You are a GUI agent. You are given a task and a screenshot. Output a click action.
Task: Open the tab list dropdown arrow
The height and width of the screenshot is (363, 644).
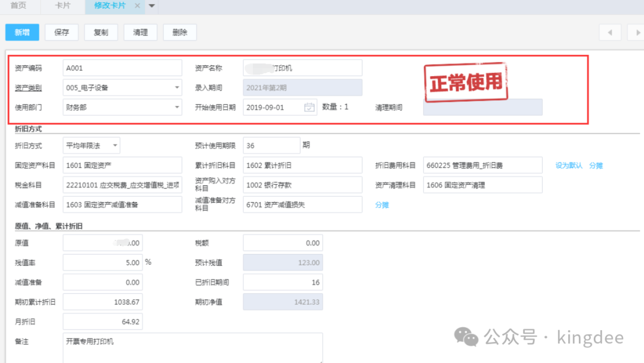coord(151,6)
